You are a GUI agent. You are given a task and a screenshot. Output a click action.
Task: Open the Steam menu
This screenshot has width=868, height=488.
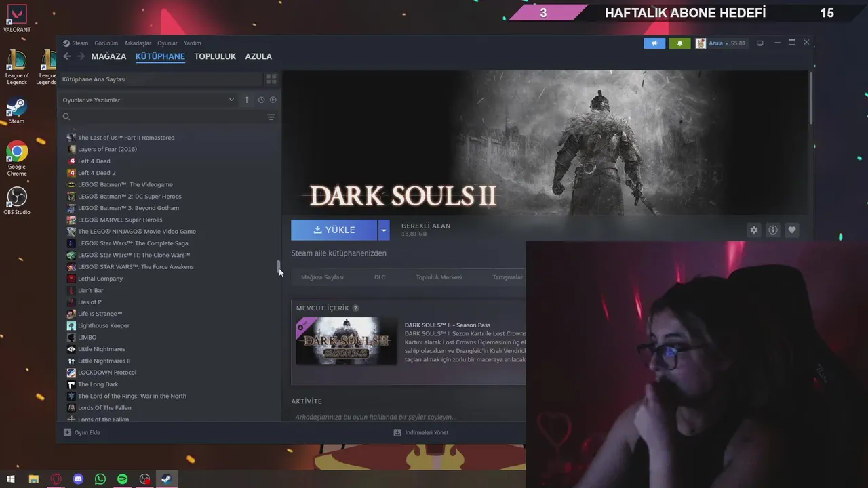point(80,43)
